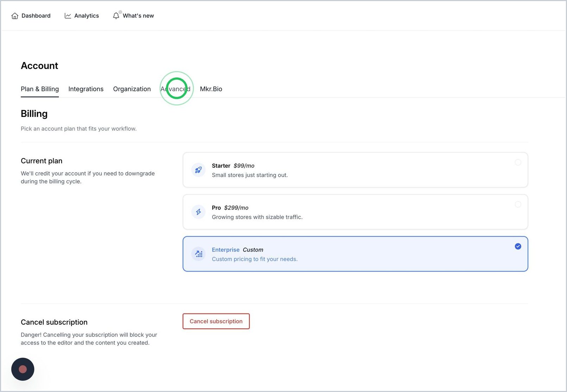This screenshot has height=392, width=567.
Task: Click the Current plan heading
Action: pyautogui.click(x=42, y=161)
